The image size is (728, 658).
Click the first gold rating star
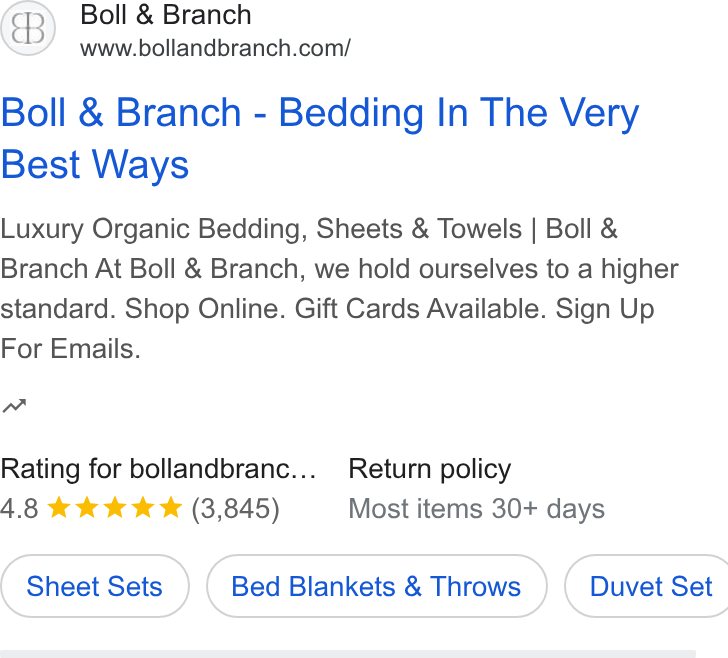59,507
